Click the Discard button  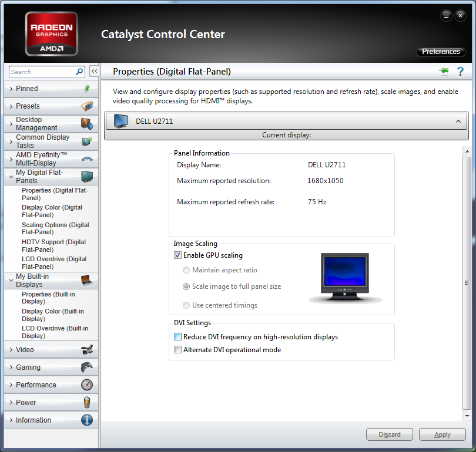[390, 434]
